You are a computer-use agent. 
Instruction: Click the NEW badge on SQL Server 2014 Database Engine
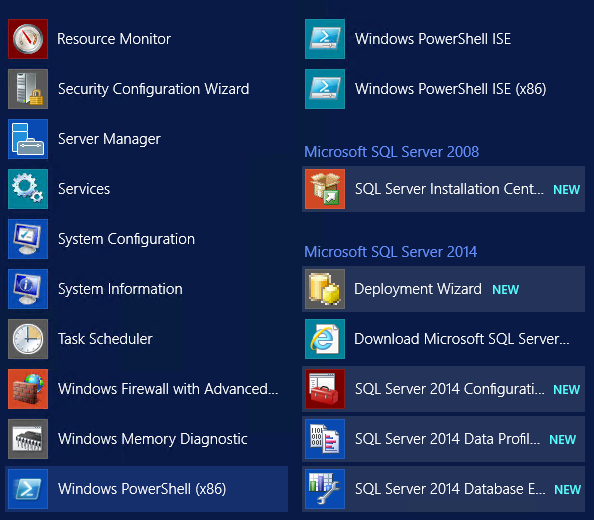point(567,489)
